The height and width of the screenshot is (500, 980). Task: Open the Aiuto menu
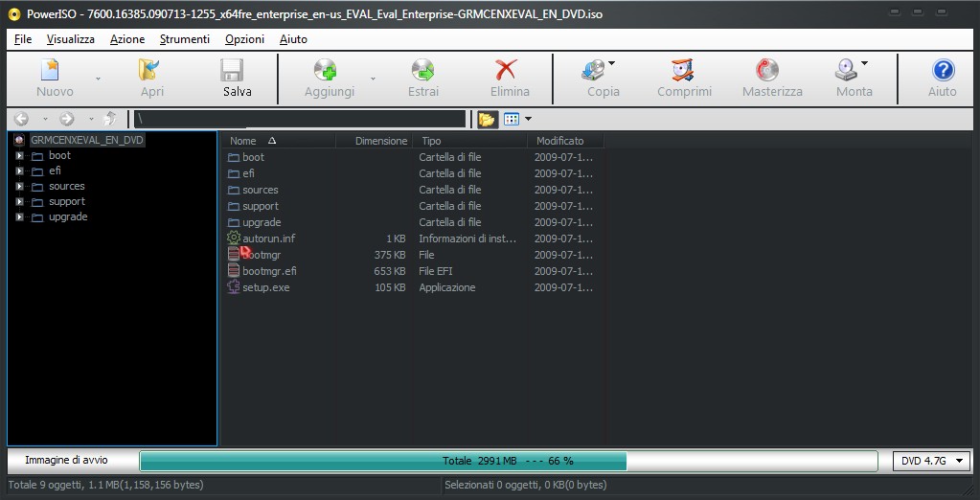(x=293, y=38)
